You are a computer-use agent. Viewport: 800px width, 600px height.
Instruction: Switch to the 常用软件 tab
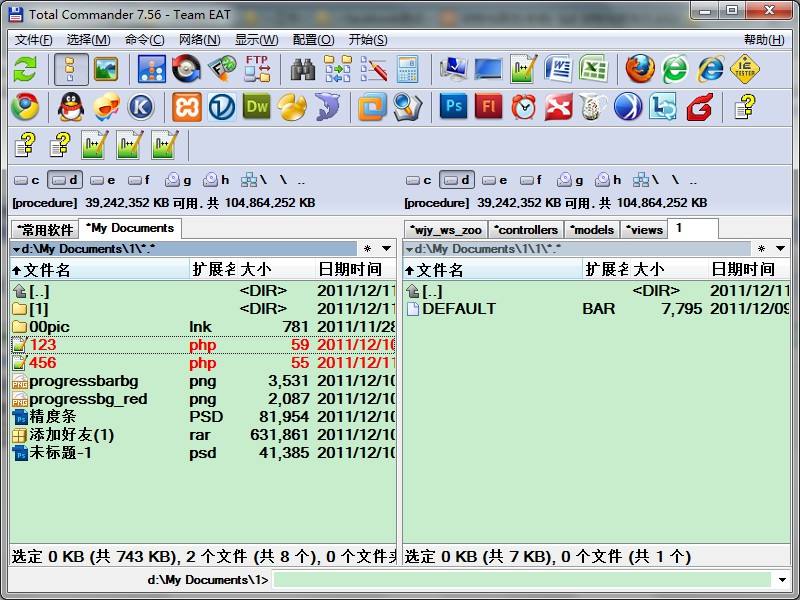(44, 230)
